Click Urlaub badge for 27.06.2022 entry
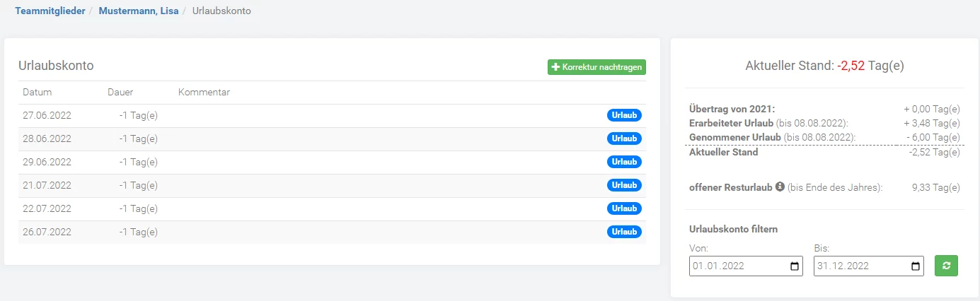The width and height of the screenshot is (980, 301). (624, 115)
